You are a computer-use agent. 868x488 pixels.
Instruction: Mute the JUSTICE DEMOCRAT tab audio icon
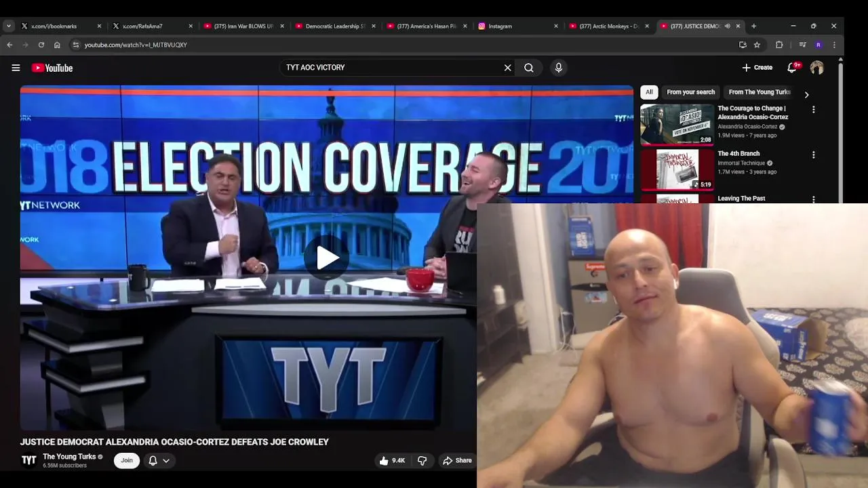[727, 26]
